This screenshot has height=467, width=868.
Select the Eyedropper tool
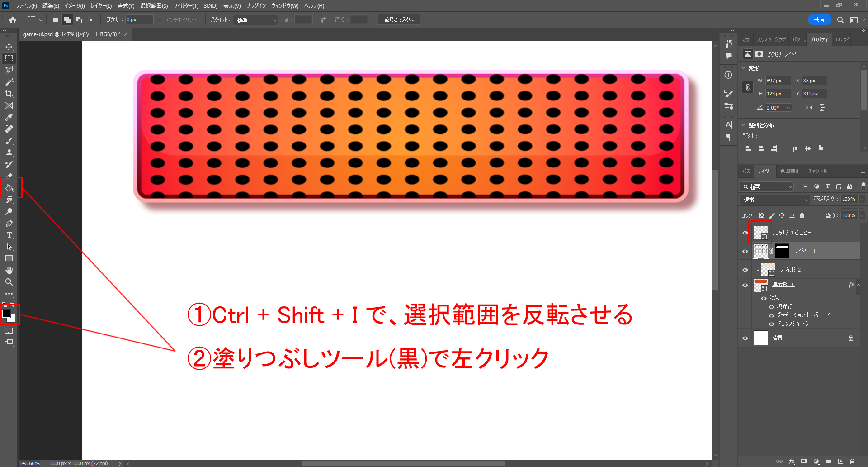[9, 117]
